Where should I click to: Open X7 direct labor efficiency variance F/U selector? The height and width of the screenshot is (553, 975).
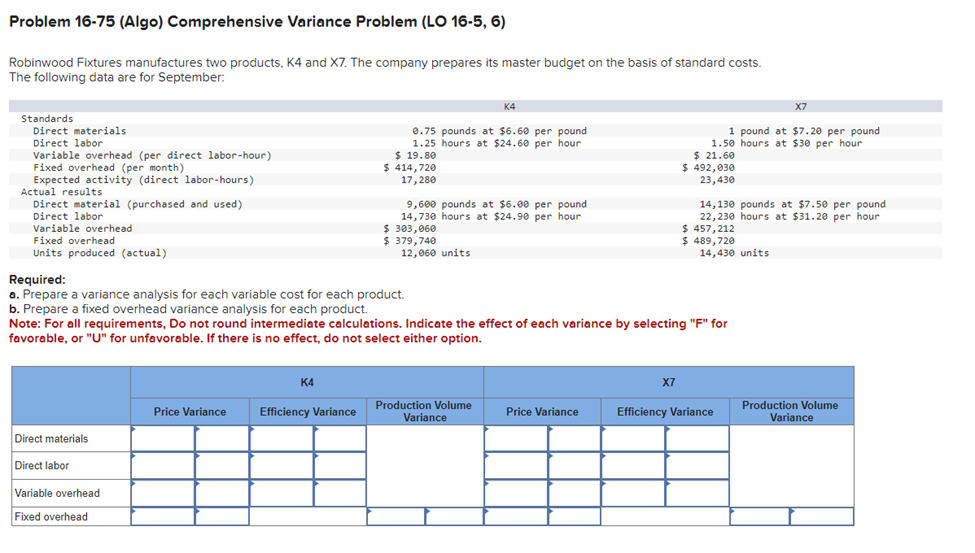(697, 465)
